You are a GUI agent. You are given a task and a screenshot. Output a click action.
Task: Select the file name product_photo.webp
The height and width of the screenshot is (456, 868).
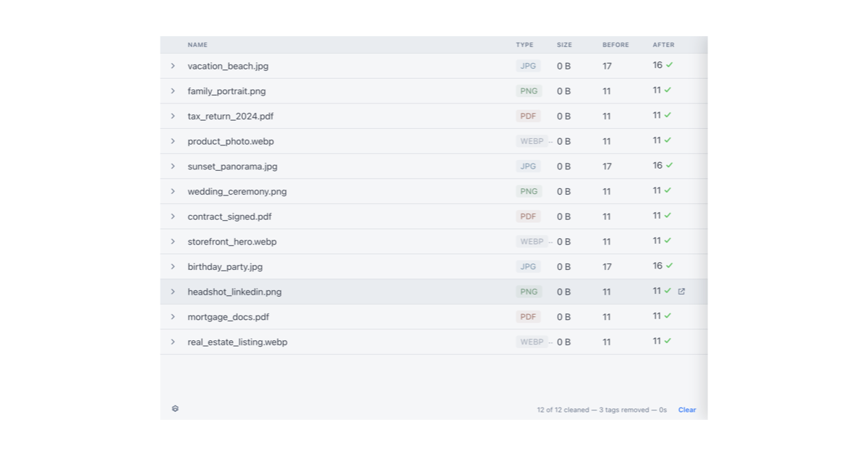[x=231, y=141]
